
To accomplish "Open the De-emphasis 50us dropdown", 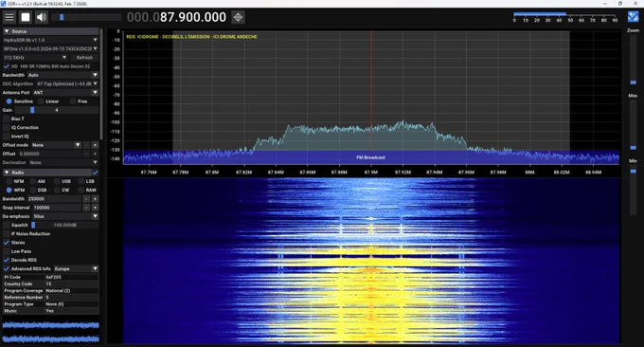I will 65,216.
